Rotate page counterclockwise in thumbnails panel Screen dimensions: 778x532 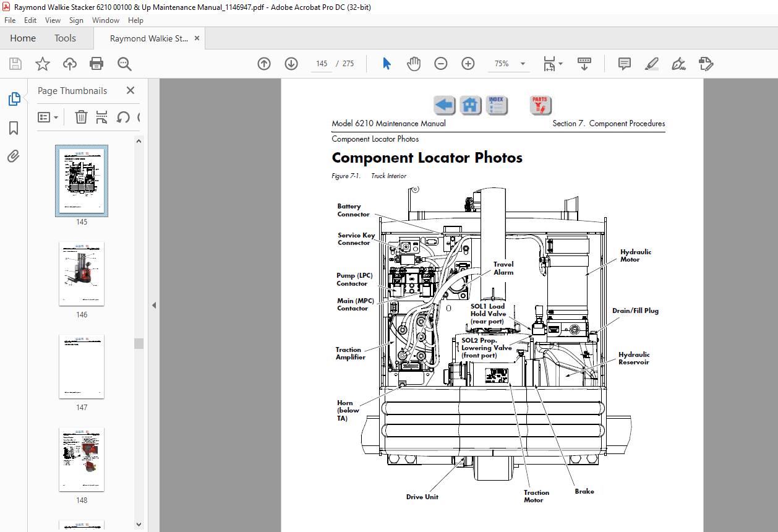123,117
